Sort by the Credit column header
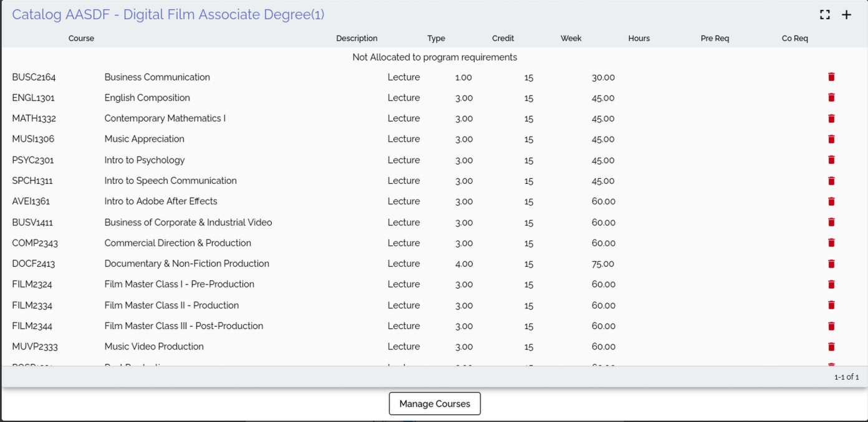This screenshot has width=868, height=422. [x=503, y=39]
